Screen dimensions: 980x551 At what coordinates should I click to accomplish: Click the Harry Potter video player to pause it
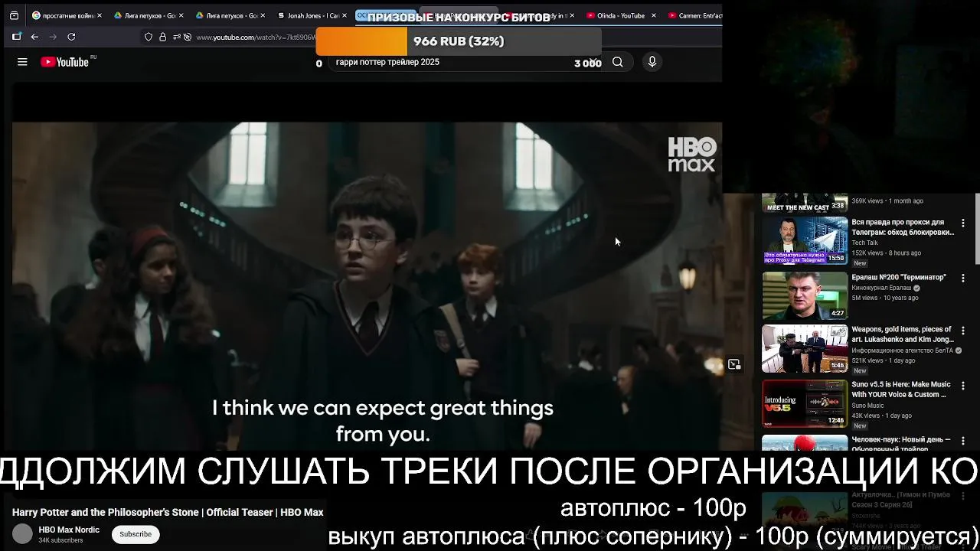(x=367, y=286)
